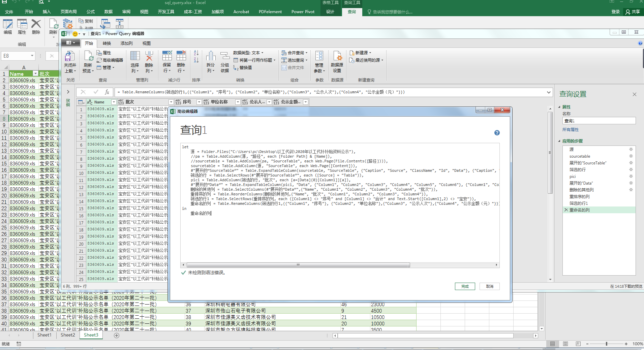The width and height of the screenshot is (644, 350).
Task: Click the 取消 button
Action: [x=489, y=286]
